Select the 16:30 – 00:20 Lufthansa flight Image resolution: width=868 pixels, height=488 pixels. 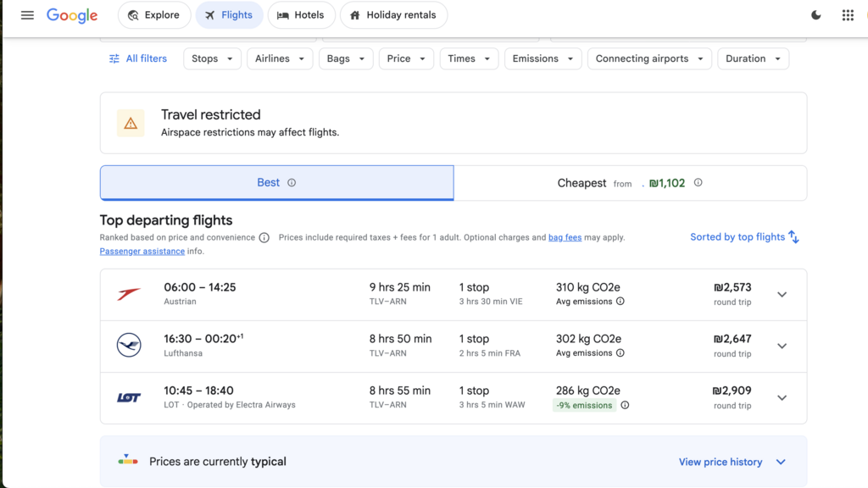pos(453,347)
